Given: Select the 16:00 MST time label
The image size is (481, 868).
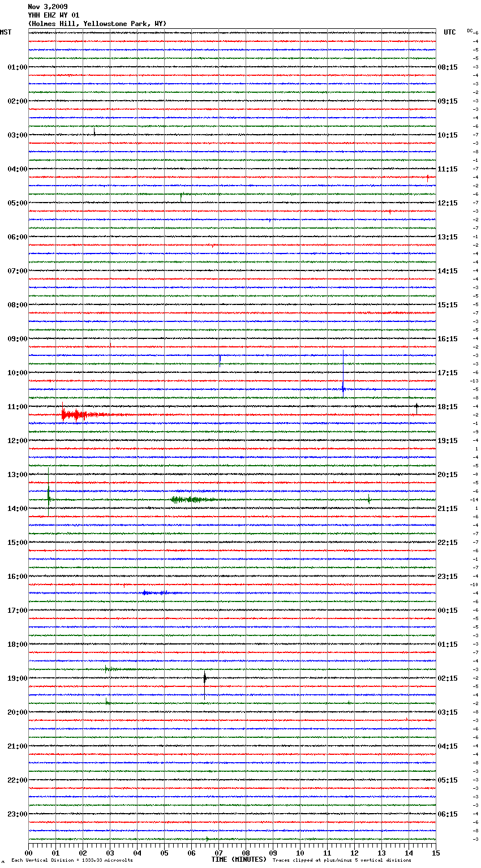Looking at the screenshot, I should pos(18,577).
